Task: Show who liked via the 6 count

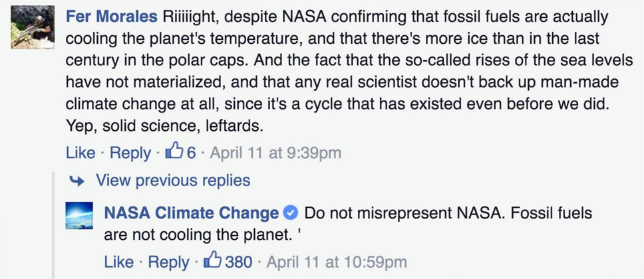Action: click(x=191, y=153)
